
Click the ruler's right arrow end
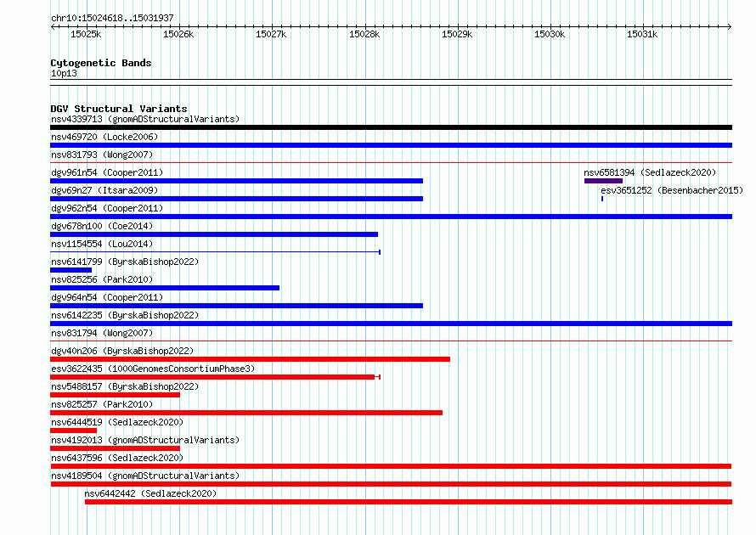[730, 26]
